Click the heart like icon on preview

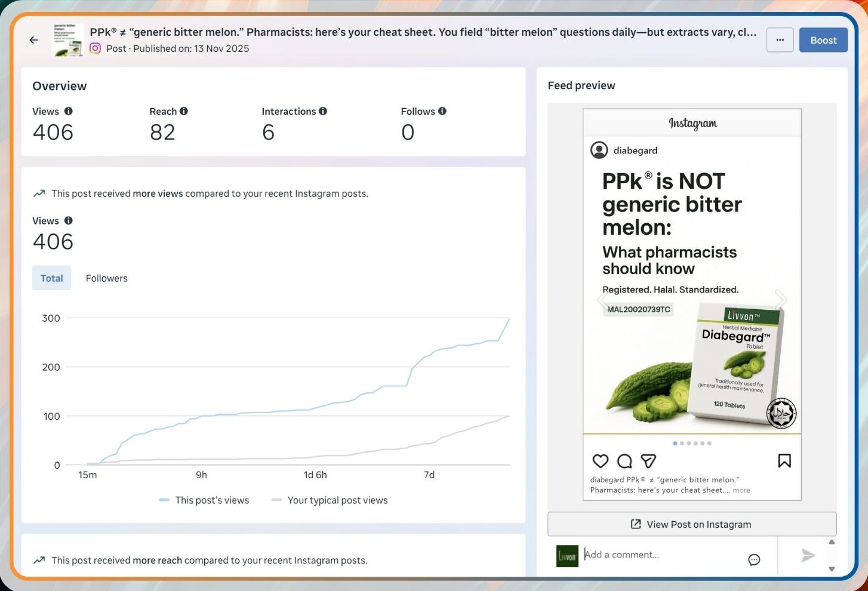[600, 461]
